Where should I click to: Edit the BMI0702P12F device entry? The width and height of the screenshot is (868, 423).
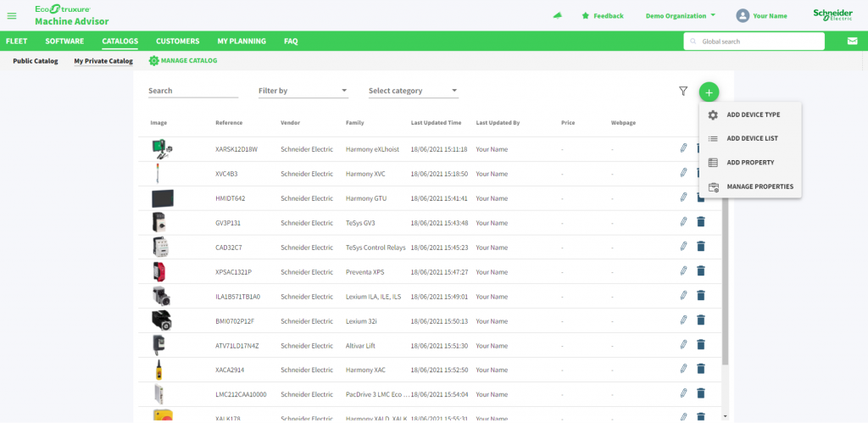coord(684,320)
